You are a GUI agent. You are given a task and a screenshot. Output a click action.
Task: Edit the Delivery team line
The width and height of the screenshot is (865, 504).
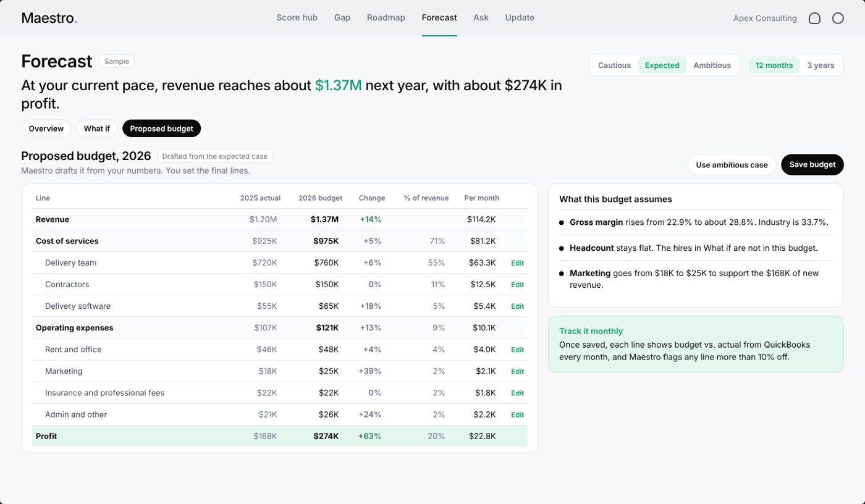tap(517, 263)
